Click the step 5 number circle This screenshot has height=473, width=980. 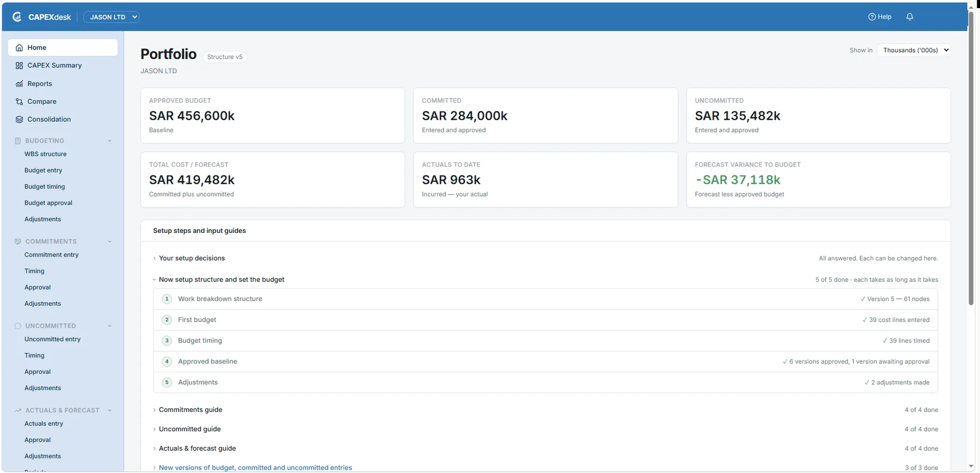tap(167, 383)
